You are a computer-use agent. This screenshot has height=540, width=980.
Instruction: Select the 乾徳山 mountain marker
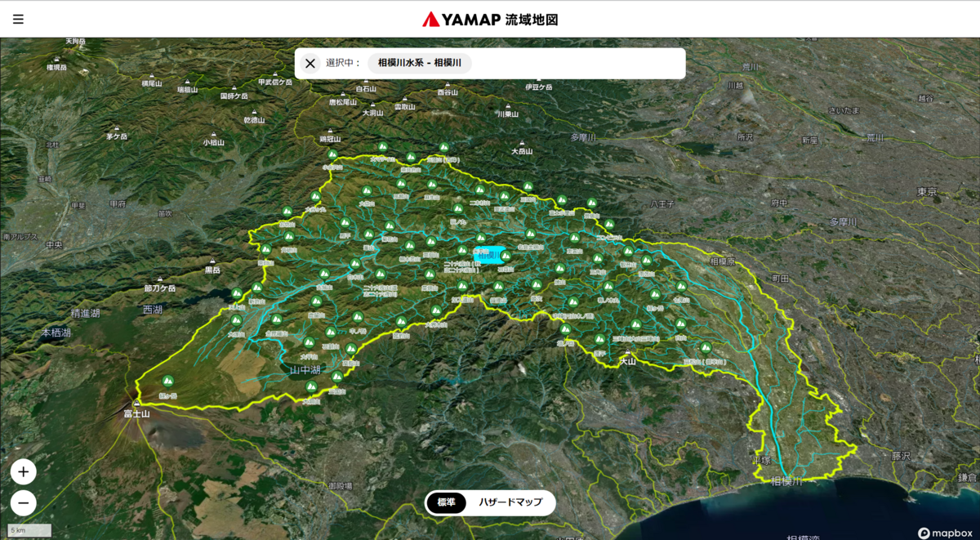coord(254,117)
